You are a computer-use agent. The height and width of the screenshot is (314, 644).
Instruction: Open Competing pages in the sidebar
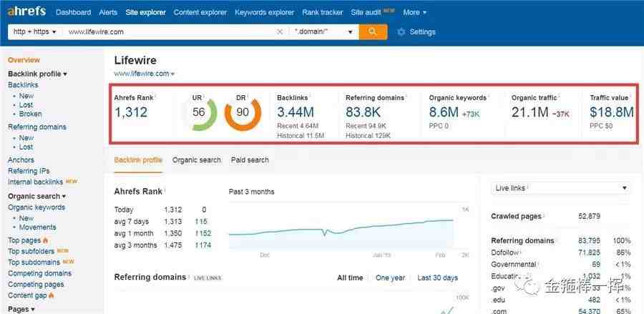(36, 284)
